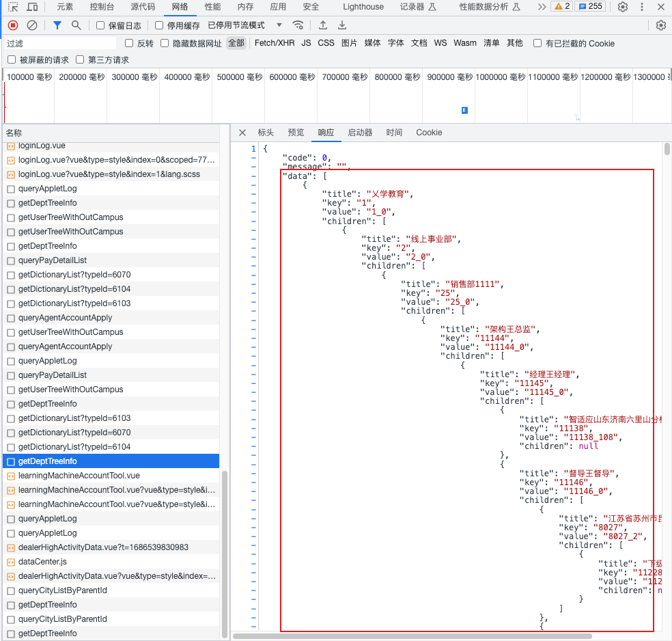Show 255 messages badge
Screen dimensions: 672x641
[x=591, y=6]
